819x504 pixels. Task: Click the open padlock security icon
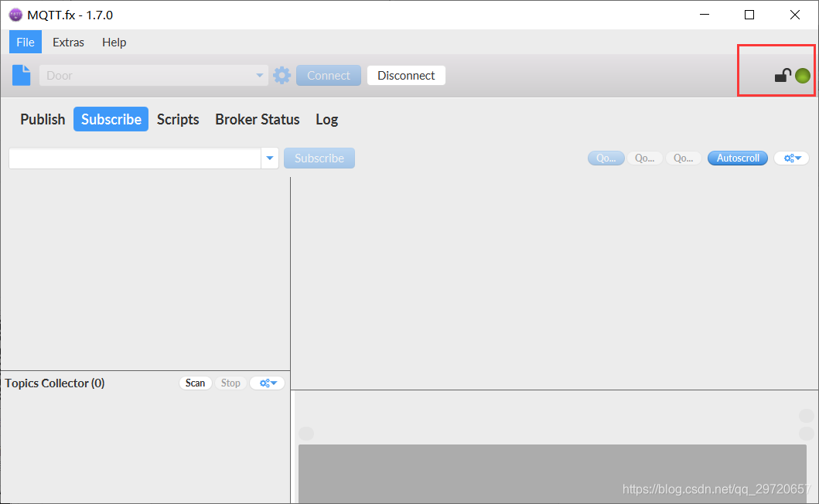click(783, 76)
